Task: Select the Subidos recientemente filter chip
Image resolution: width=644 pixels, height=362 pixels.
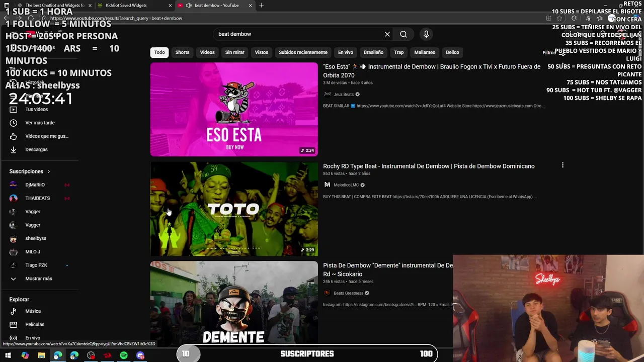Action: click(303, 52)
